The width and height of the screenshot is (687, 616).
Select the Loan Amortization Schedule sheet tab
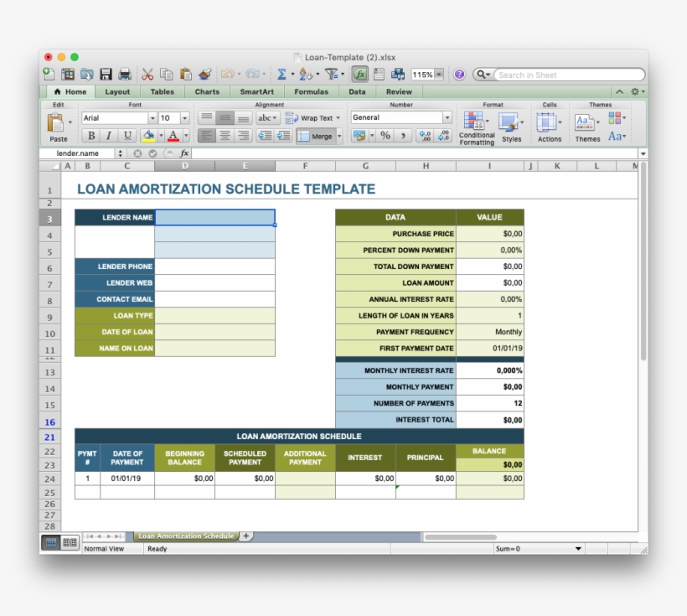click(185, 536)
